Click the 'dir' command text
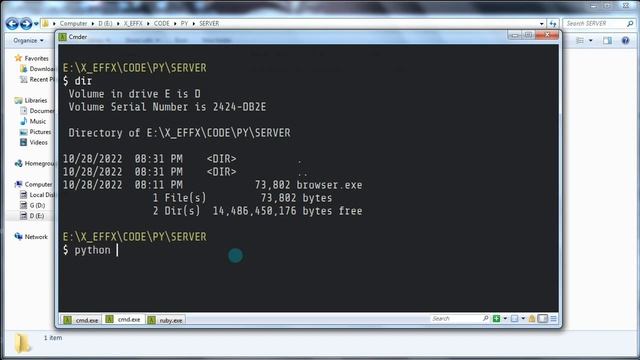The image size is (640, 360). click(x=83, y=81)
